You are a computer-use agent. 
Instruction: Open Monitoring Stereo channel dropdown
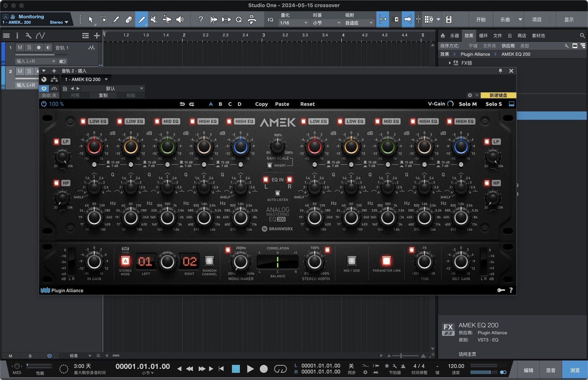tap(59, 22)
